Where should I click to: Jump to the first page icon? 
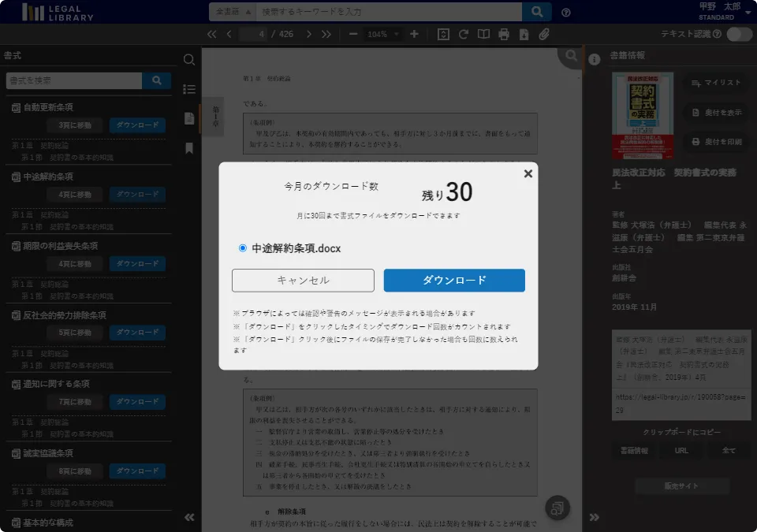[x=211, y=34]
